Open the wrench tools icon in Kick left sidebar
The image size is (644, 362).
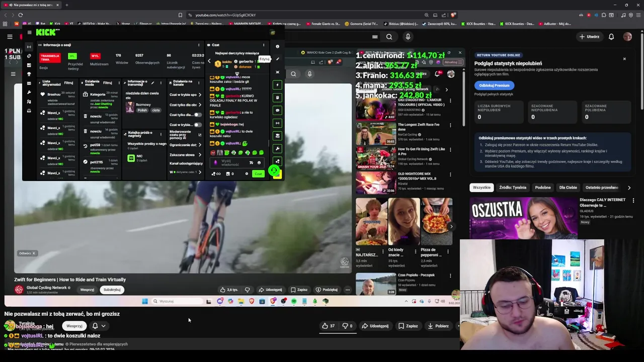coord(29,93)
